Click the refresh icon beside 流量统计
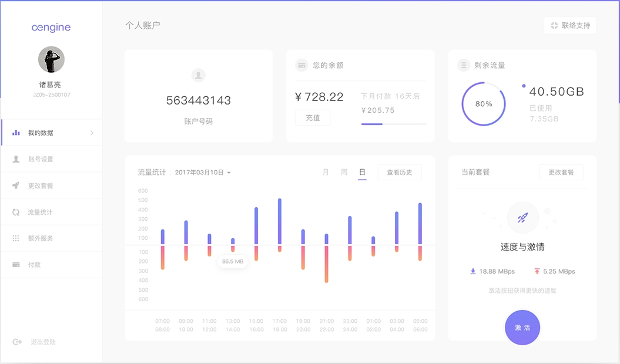Screen dimensions: 620x364 (16, 212)
